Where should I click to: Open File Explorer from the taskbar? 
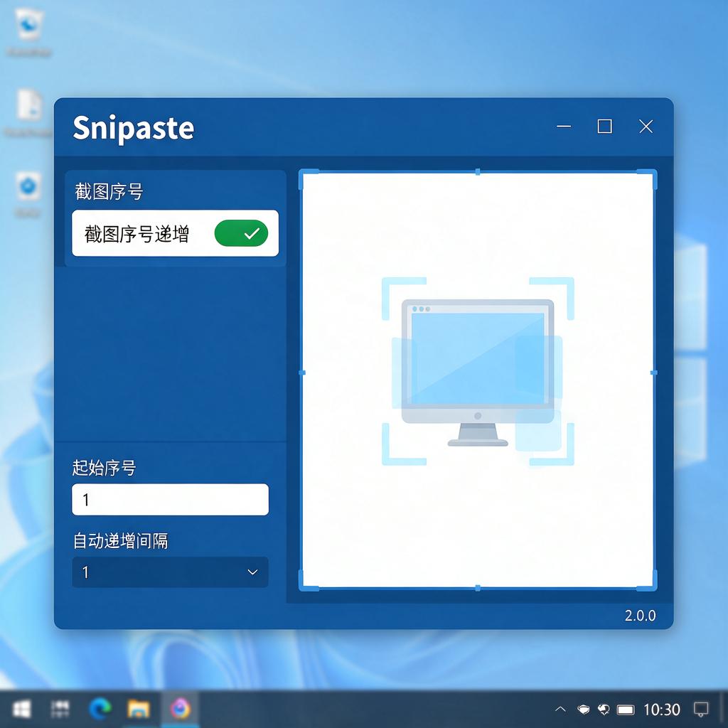139,709
